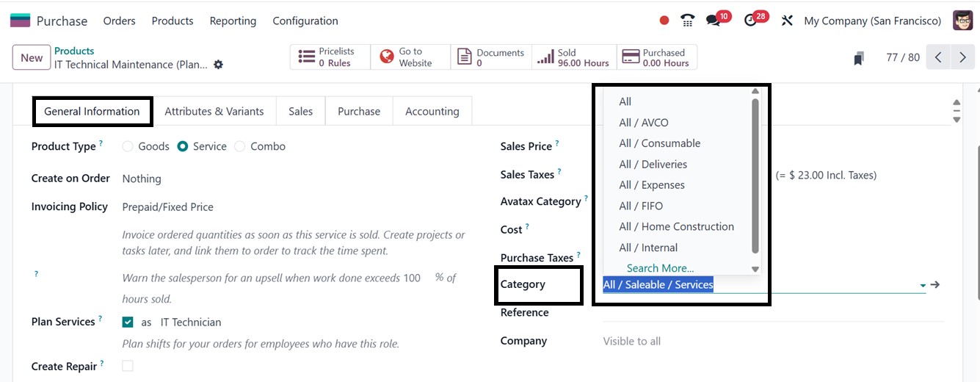Image resolution: width=980 pixels, height=382 pixels.
Task: Choose 'All / FIFO' from category dropdown
Action: tap(641, 206)
